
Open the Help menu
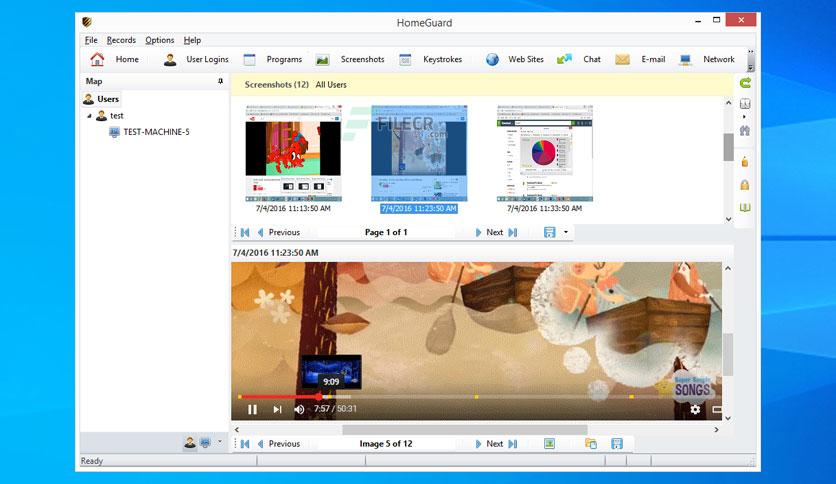point(192,40)
